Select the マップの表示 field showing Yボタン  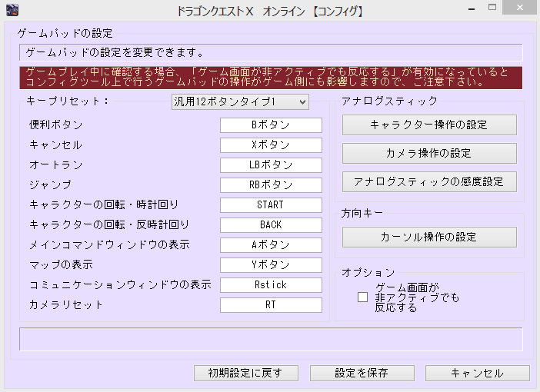tap(271, 264)
